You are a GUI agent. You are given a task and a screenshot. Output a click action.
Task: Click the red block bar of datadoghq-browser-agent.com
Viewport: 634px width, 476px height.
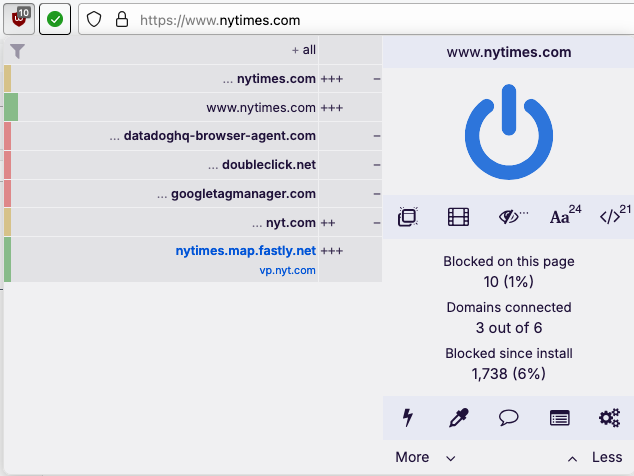point(7,136)
